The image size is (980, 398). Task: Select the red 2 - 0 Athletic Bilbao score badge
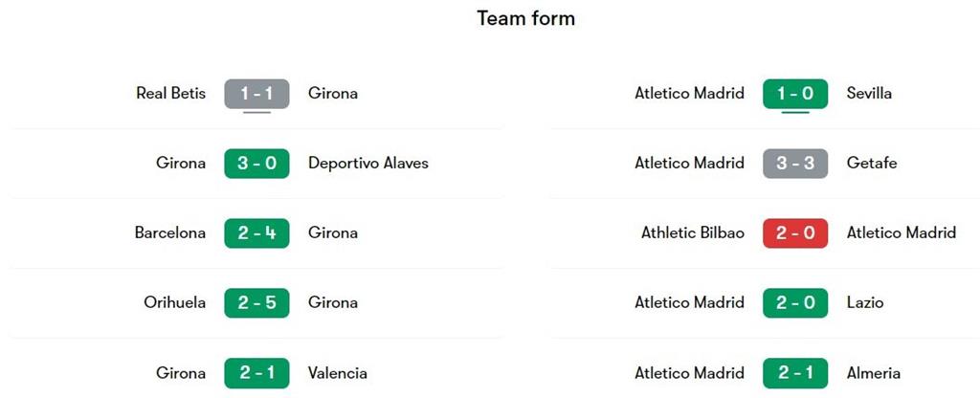[795, 233]
